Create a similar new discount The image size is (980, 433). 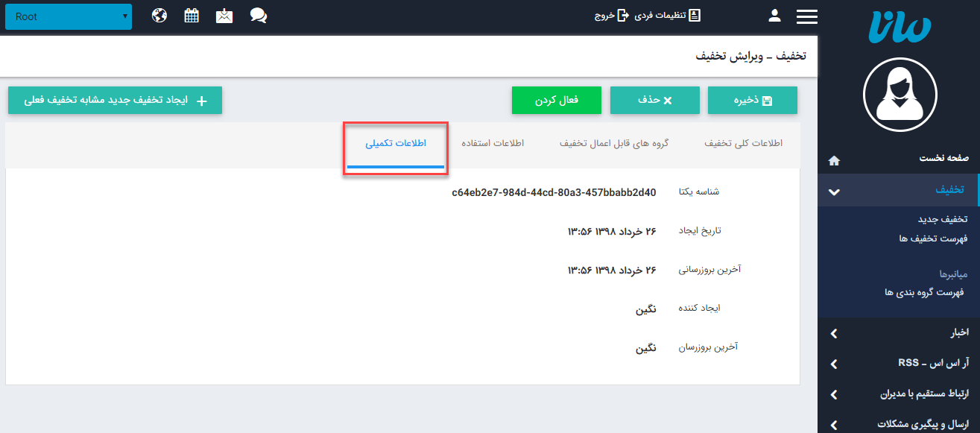(x=114, y=100)
